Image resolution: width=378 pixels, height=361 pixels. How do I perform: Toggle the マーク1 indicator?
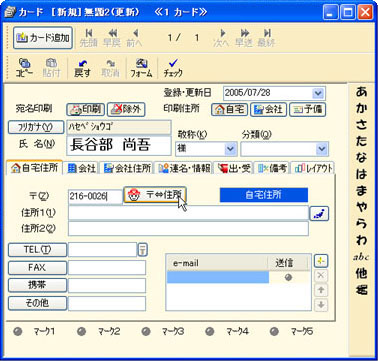(18, 331)
